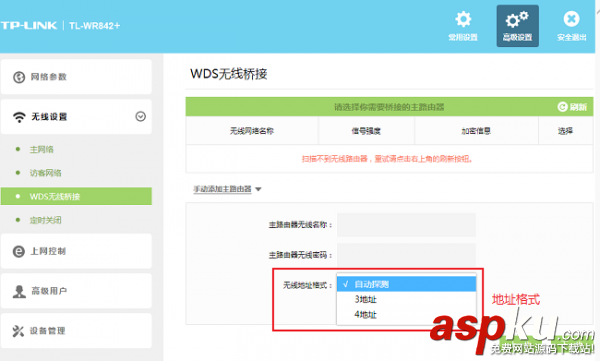Select 4地址 option in dropdown
Viewport: 600px width, 361px height.
tap(406, 315)
